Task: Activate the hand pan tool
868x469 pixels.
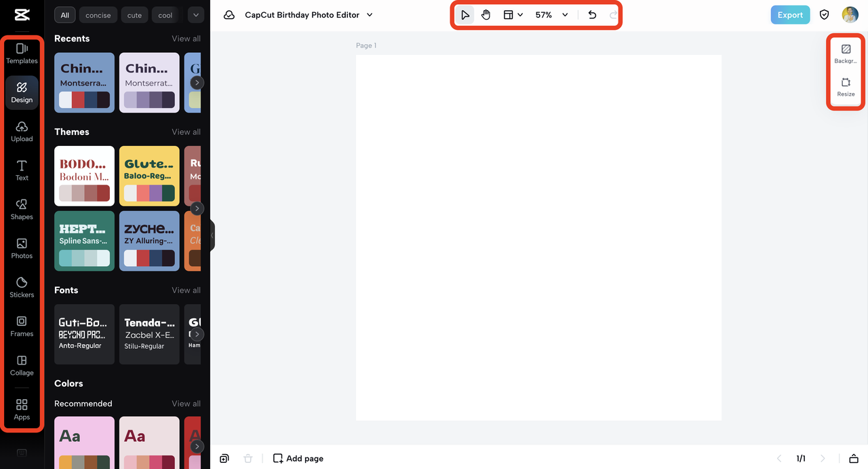Action: (486, 15)
